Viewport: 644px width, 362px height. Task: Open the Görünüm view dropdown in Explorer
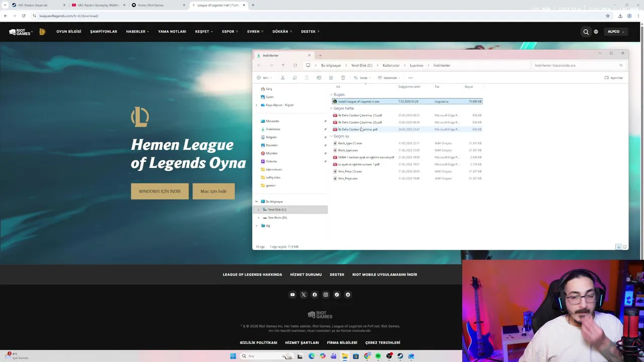[390, 78]
